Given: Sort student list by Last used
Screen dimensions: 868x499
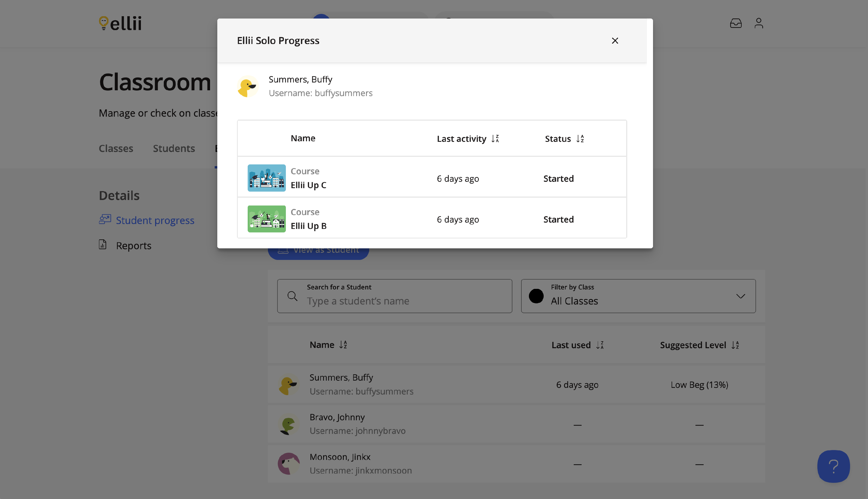Looking at the screenshot, I should click(x=600, y=345).
